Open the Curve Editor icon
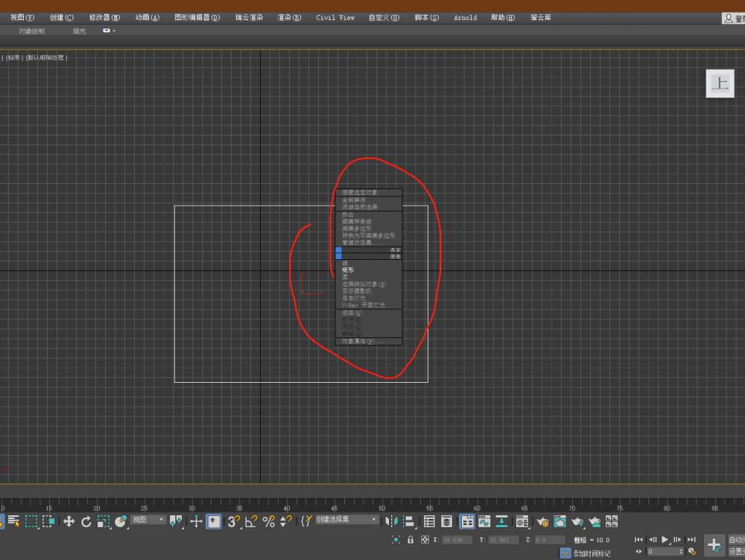Screen dimensions: 745x560 point(484,521)
